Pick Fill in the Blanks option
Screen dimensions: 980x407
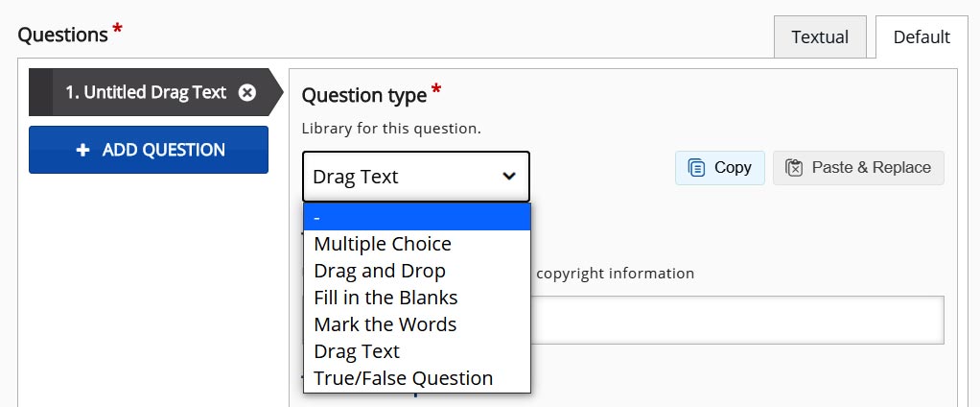385,298
